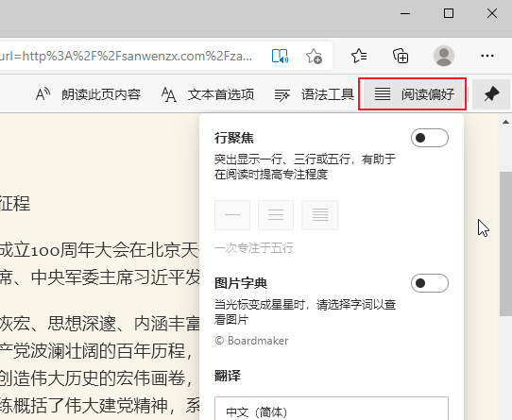Close the browser window
The width and height of the screenshot is (512, 420).
[x=492, y=14]
